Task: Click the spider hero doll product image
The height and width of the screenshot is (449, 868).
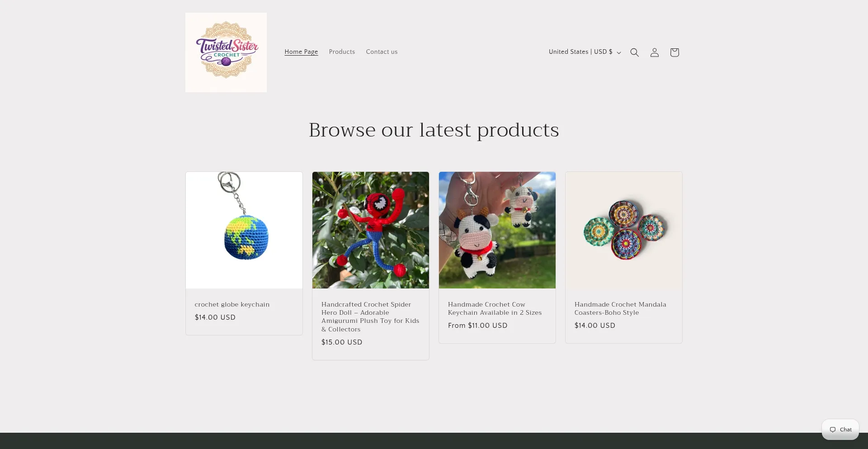Action: (x=371, y=230)
